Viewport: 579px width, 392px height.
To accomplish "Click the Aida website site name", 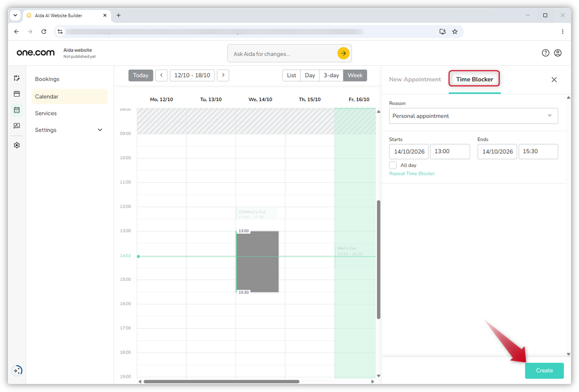I will click(78, 50).
